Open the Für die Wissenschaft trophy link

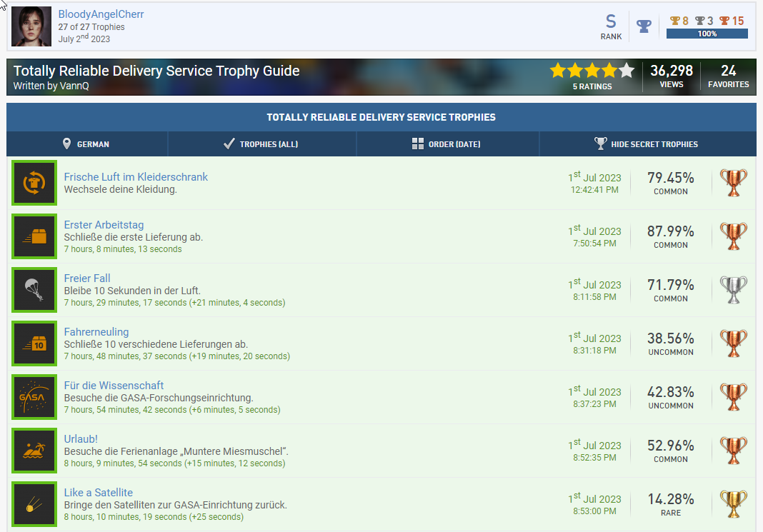coord(114,386)
